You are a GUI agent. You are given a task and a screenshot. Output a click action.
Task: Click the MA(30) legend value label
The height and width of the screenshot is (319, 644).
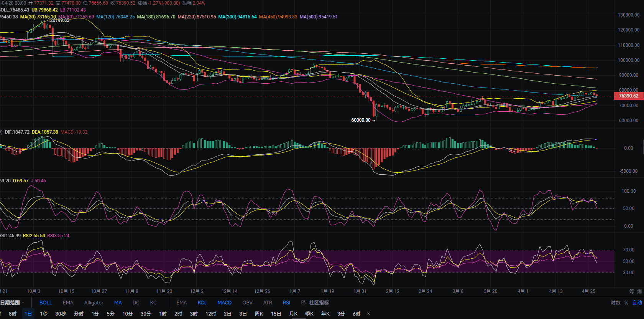[x=38, y=17]
